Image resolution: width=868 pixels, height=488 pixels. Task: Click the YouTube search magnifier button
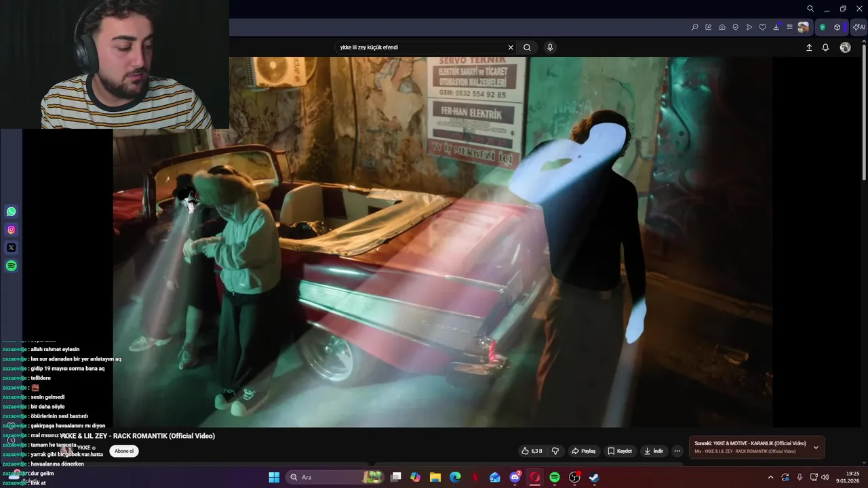pos(527,47)
